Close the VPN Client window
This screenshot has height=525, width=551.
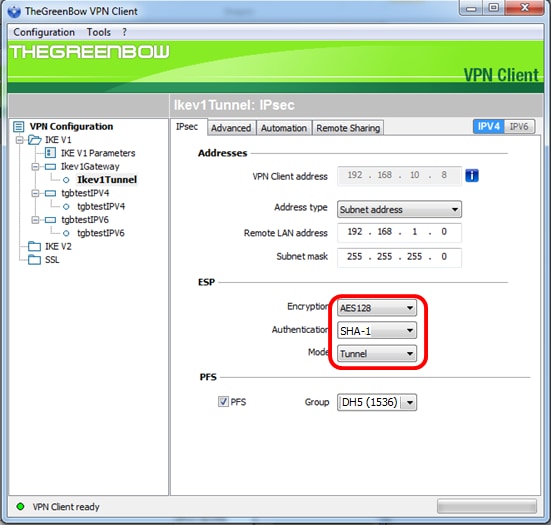click(x=524, y=8)
